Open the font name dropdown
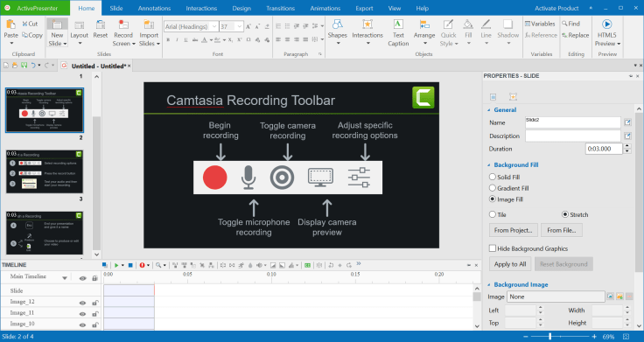Viewport: 644px width, 342px height. click(x=214, y=27)
